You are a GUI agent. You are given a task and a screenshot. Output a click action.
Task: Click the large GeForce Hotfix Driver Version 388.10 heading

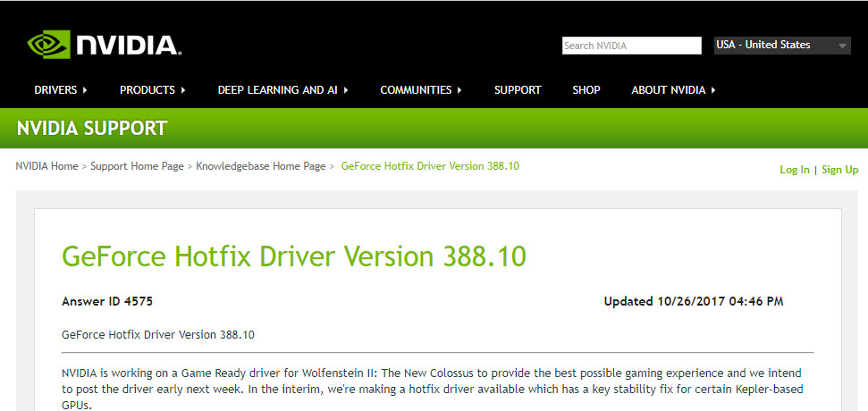tap(294, 256)
